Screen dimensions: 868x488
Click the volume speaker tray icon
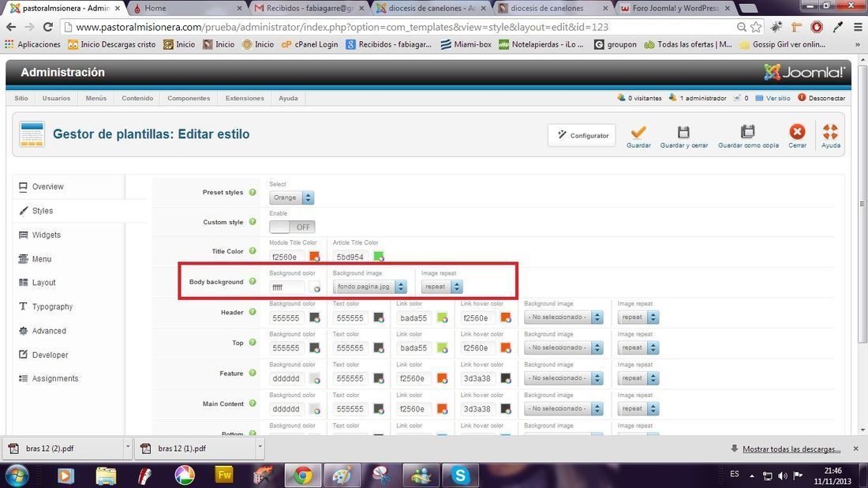tap(782, 475)
